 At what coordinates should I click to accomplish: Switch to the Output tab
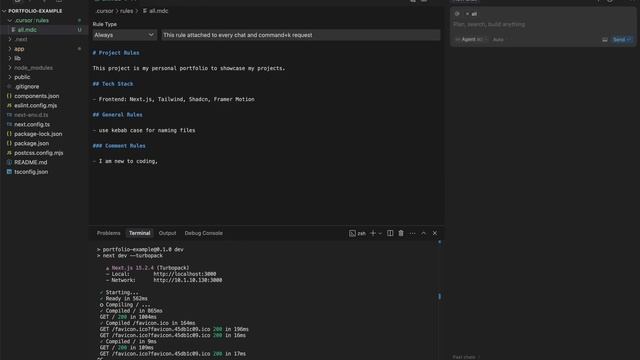167,233
